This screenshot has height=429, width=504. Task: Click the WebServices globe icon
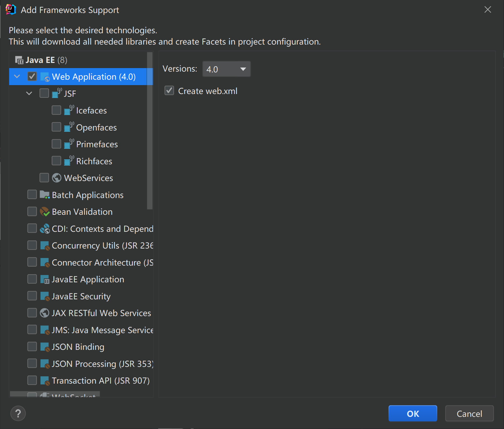[x=56, y=178]
